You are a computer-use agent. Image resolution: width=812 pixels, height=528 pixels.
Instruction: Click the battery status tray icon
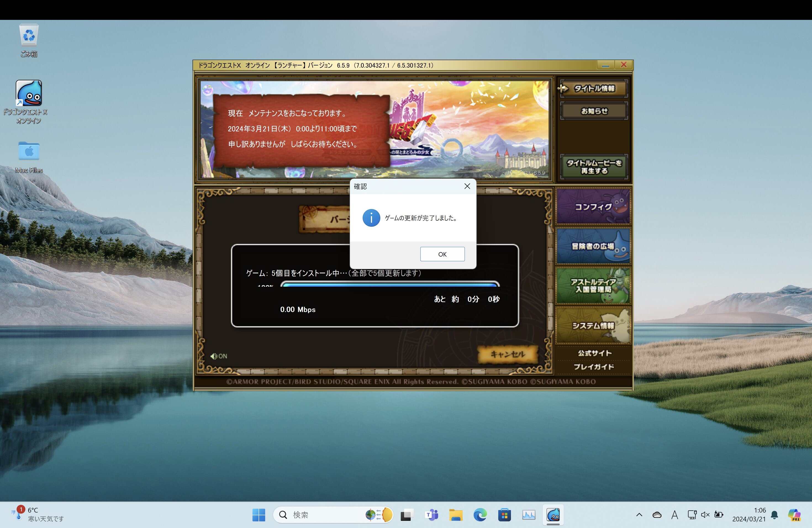719,515
